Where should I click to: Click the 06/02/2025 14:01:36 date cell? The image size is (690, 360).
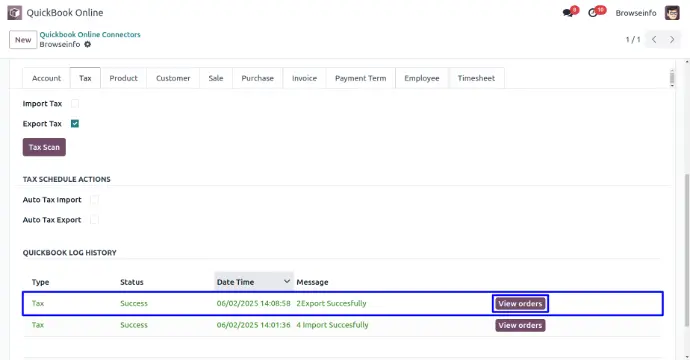[253, 325]
